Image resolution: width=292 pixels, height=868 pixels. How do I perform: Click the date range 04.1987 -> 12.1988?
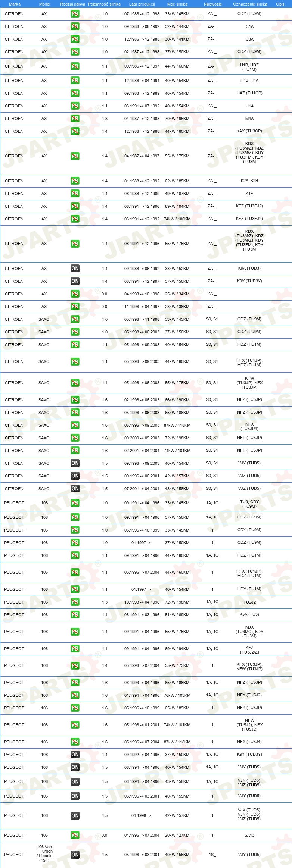142,119
